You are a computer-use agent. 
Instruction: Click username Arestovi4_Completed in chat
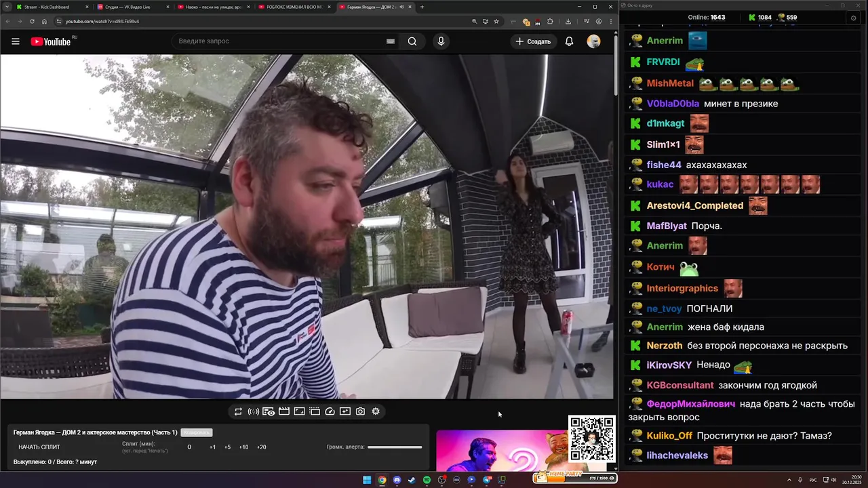tap(695, 205)
